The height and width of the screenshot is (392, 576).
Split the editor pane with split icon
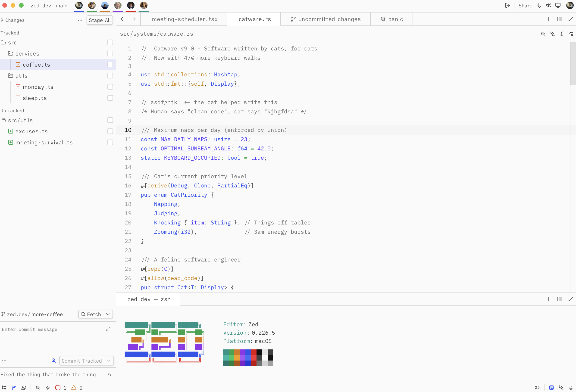pos(560,19)
